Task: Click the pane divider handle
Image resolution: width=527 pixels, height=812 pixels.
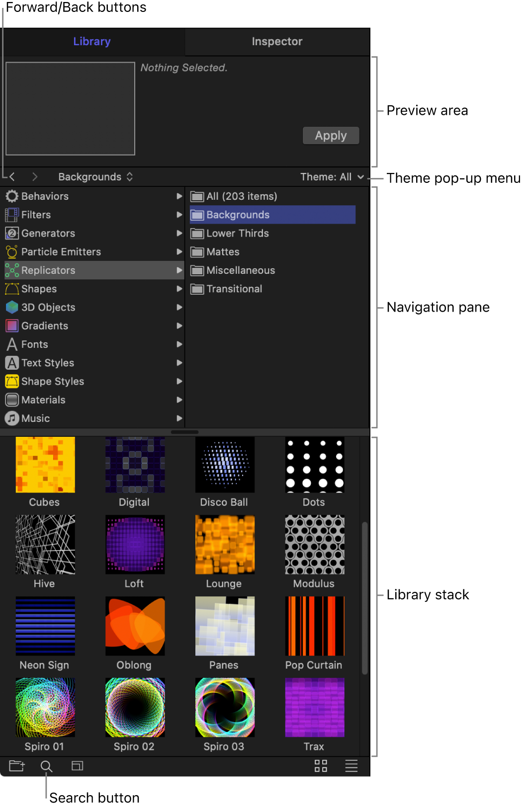Action: coord(184,432)
